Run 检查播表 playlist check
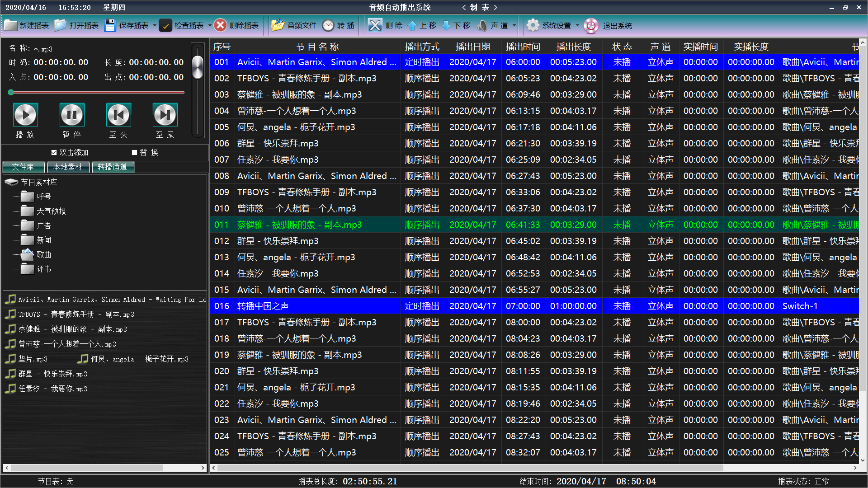This screenshot has height=488, width=868. coord(181,25)
